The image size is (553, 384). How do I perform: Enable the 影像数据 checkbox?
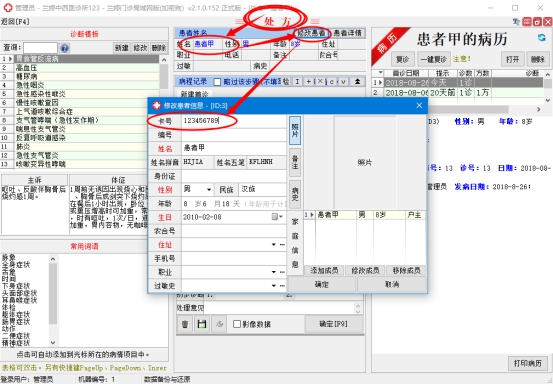(237, 324)
